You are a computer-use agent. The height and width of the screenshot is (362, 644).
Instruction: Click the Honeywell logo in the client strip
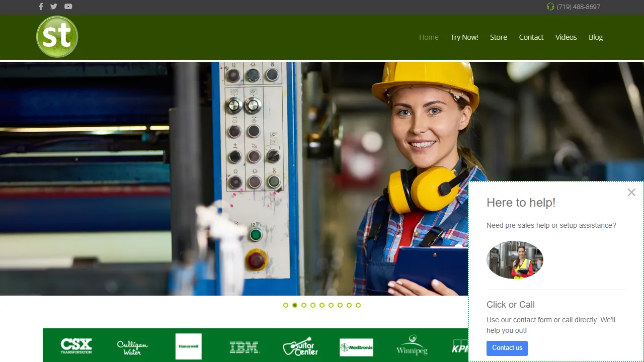(189, 346)
